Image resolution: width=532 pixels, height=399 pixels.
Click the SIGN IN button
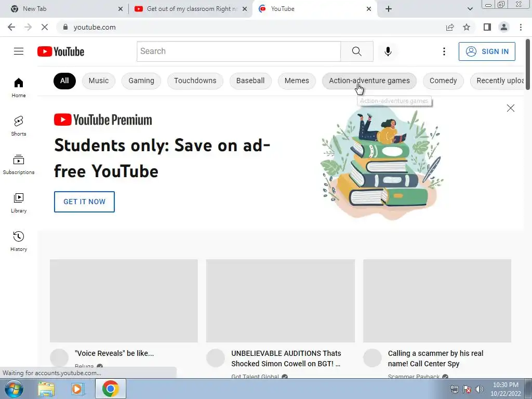pos(487,51)
